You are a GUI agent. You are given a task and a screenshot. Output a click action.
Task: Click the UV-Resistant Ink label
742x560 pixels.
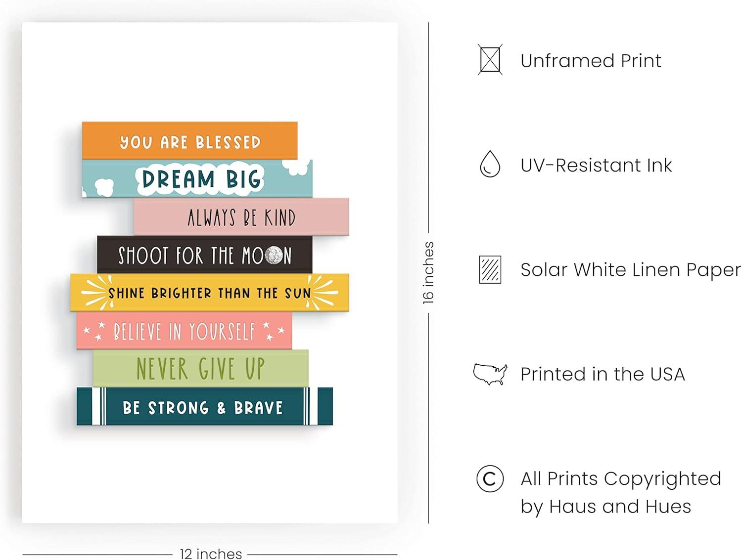596,165
